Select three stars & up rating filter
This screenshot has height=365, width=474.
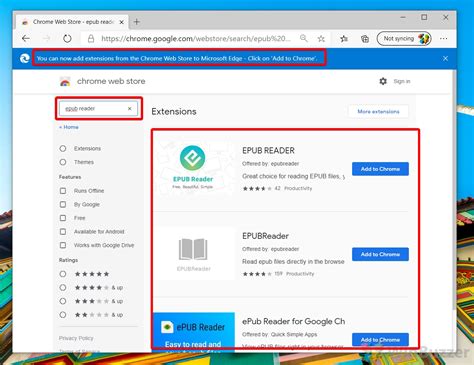(63, 301)
